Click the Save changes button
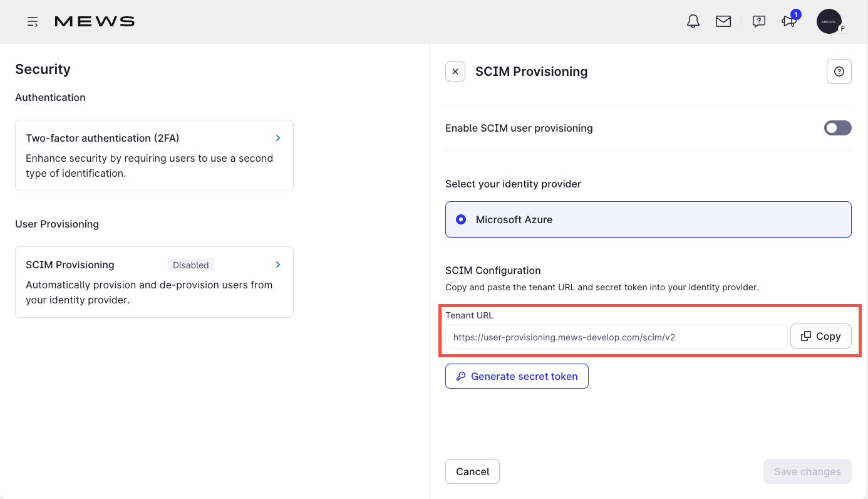Image resolution: width=868 pixels, height=499 pixels. coord(807,471)
